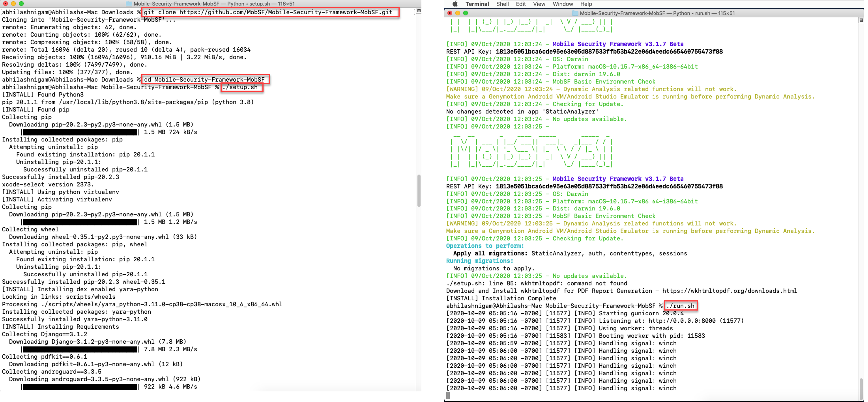The width and height of the screenshot is (868, 402).
Task: Click 'Successfully installed yara-python-3.11.0' line
Action: 75,319
